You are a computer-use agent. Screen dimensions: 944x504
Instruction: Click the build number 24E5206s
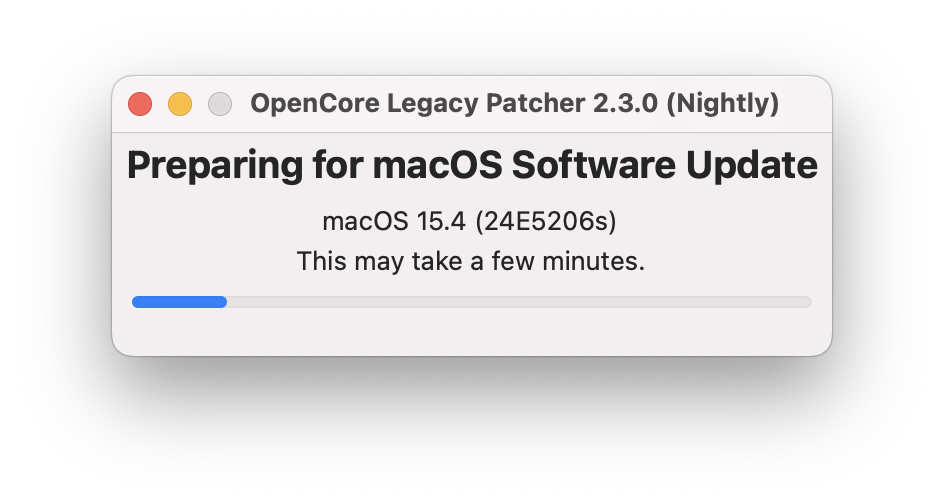[x=544, y=221]
